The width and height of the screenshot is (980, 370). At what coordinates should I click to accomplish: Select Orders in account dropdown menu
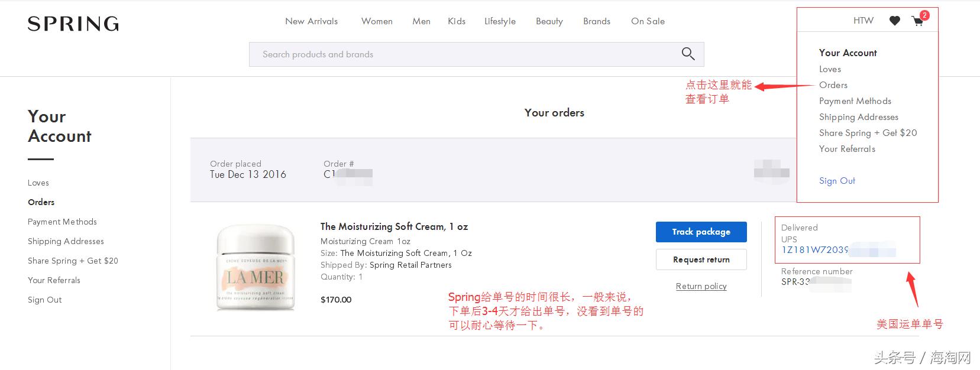coord(833,85)
